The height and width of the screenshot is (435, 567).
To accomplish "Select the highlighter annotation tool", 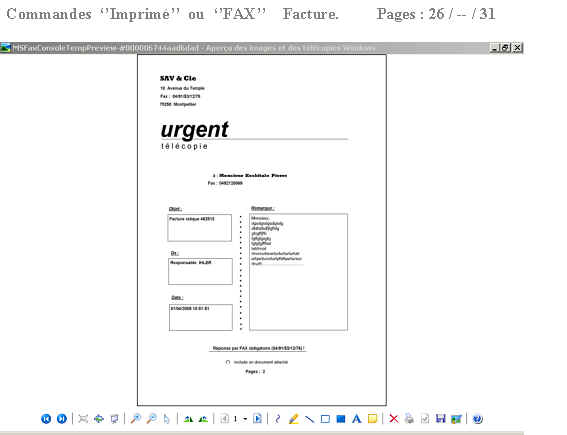I will pyautogui.click(x=294, y=419).
